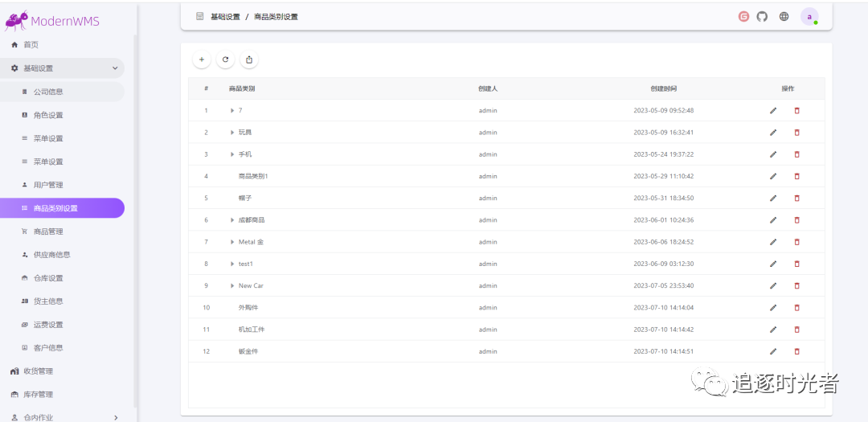Navigate to 首页 home page
The width and height of the screenshot is (868, 422).
(31, 45)
